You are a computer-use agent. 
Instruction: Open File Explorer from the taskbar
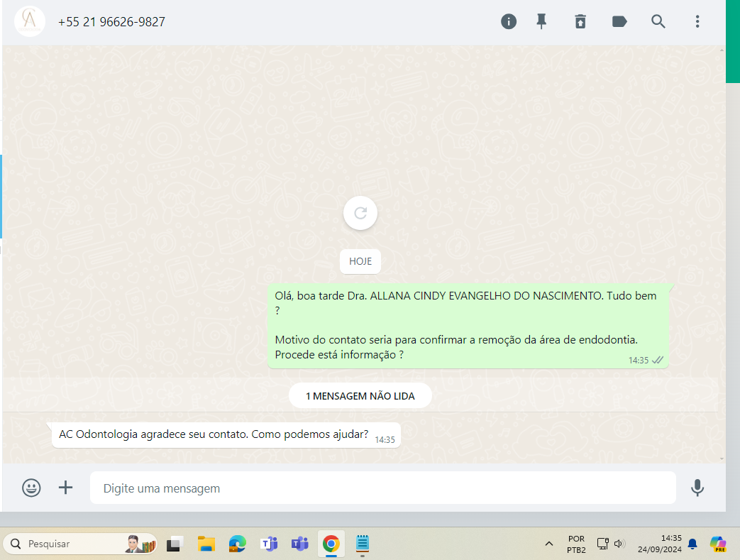coord(206,544)
